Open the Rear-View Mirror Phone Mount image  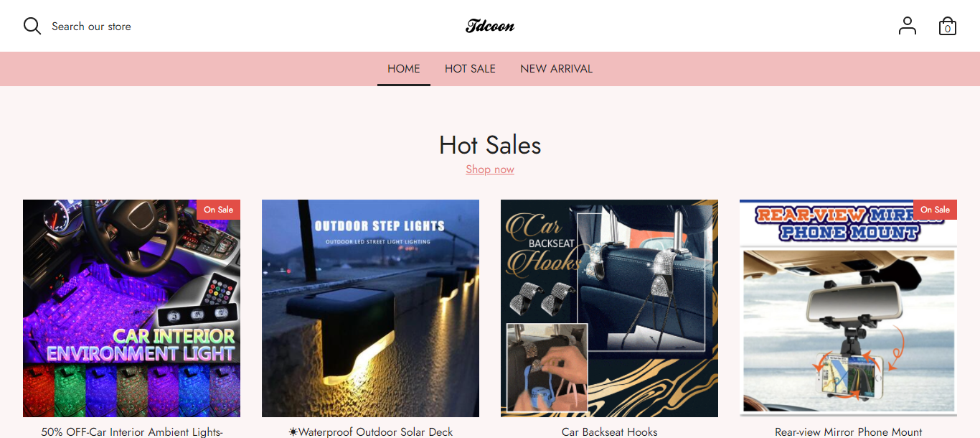point(848,308)
